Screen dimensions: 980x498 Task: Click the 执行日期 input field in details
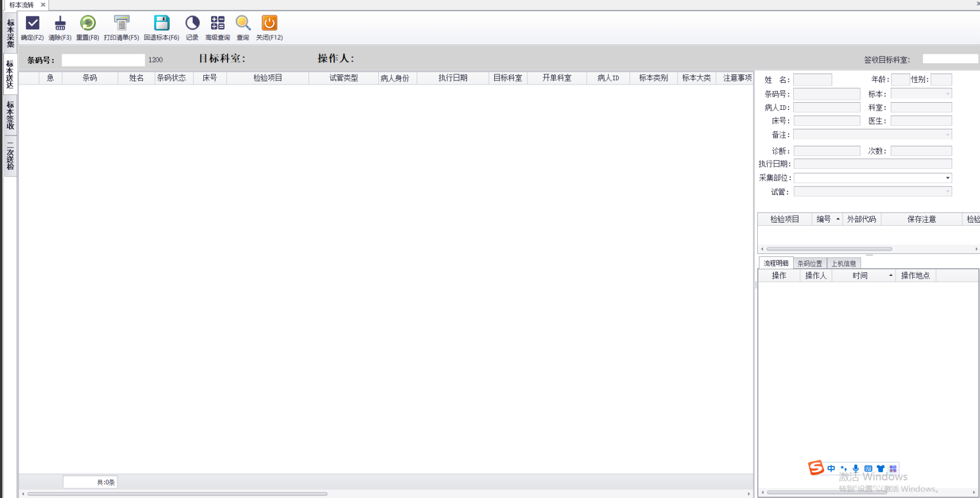[x=872, y=164]
